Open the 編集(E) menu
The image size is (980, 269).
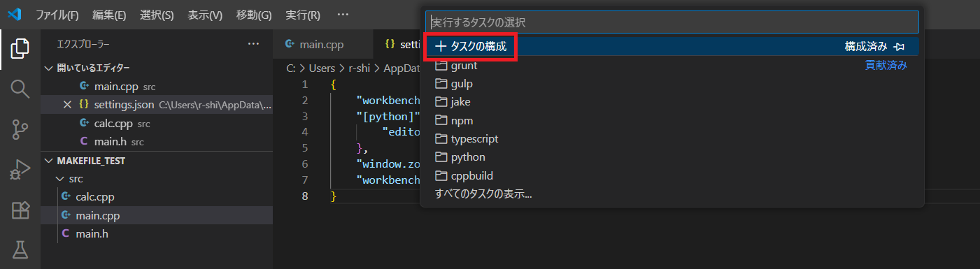[109, 15]
